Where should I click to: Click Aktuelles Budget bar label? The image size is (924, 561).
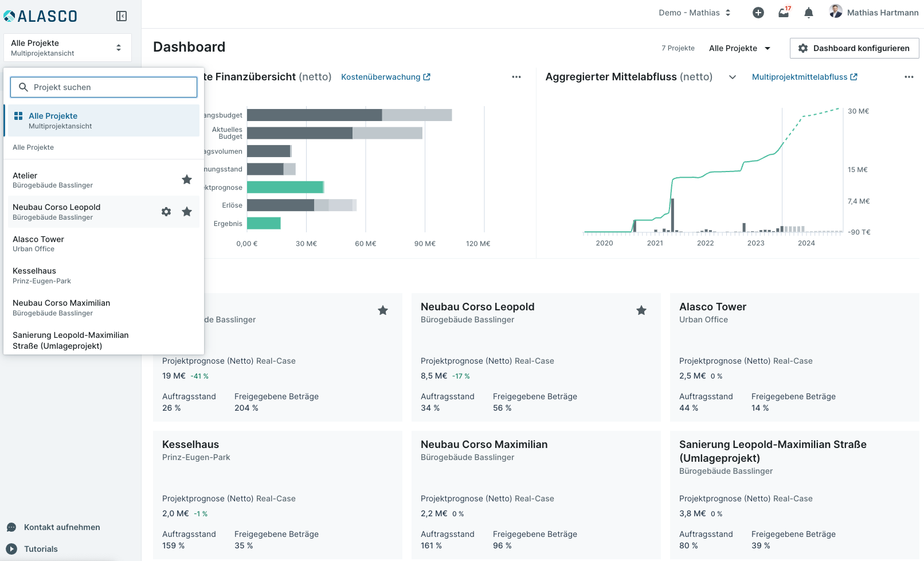click(x=227, y=133)
